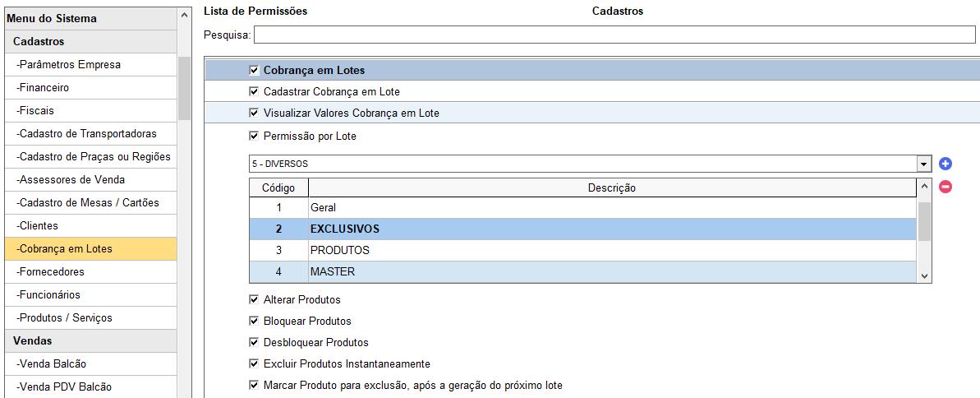
Task: Open the Vendas menu section header
Action: (x=90, y=341)
